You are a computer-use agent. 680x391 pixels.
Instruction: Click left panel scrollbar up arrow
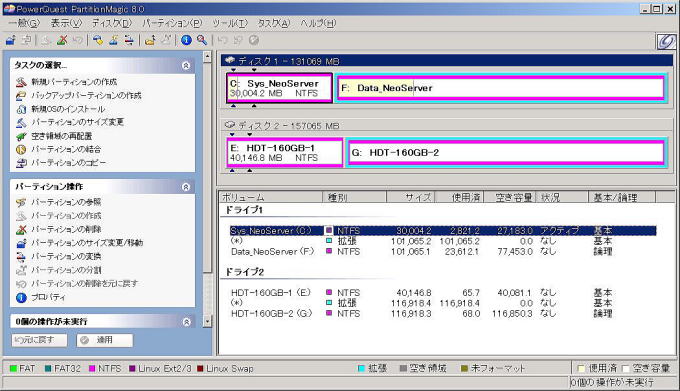[x=207, y=56]
